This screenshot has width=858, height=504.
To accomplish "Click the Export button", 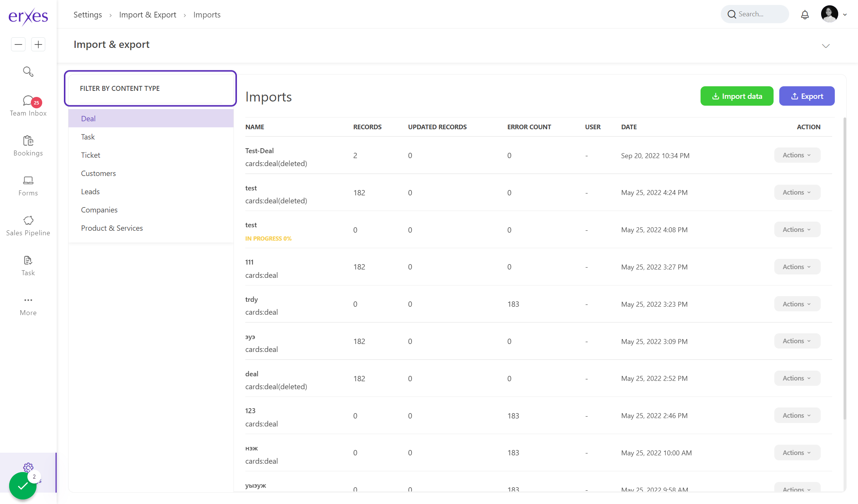I will click(x=807, y=96).
